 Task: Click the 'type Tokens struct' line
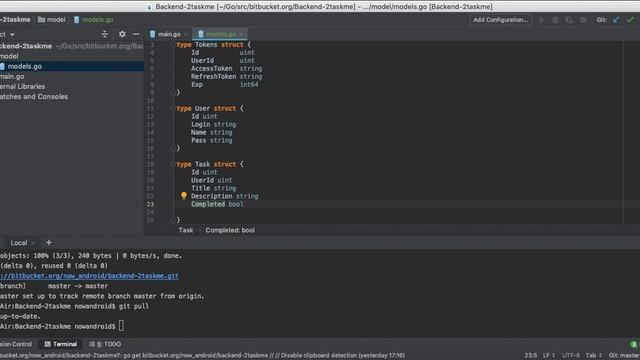pos(213,44)
